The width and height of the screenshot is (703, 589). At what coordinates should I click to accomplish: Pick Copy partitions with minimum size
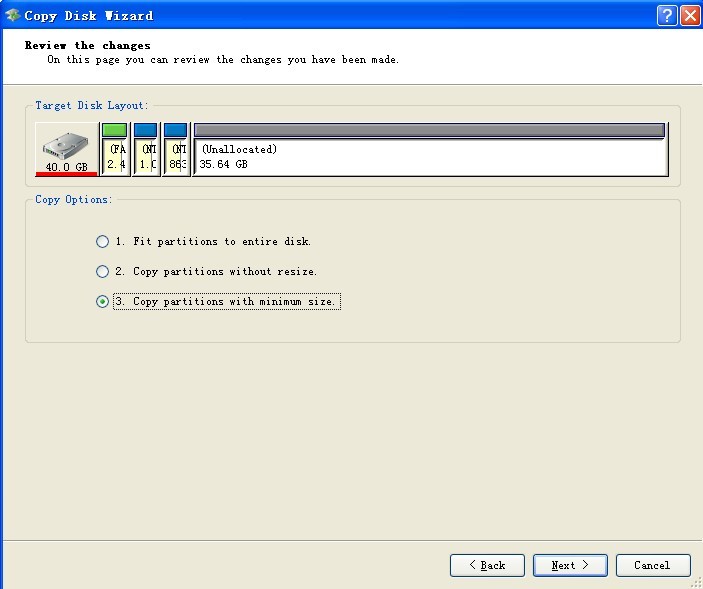(102, 301)
